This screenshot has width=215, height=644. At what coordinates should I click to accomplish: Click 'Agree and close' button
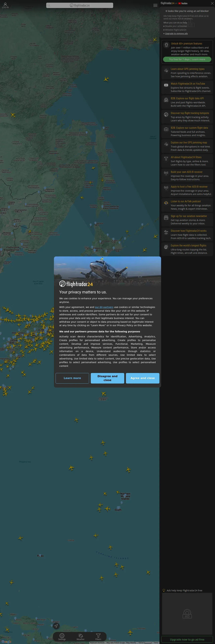click(143, 378)
